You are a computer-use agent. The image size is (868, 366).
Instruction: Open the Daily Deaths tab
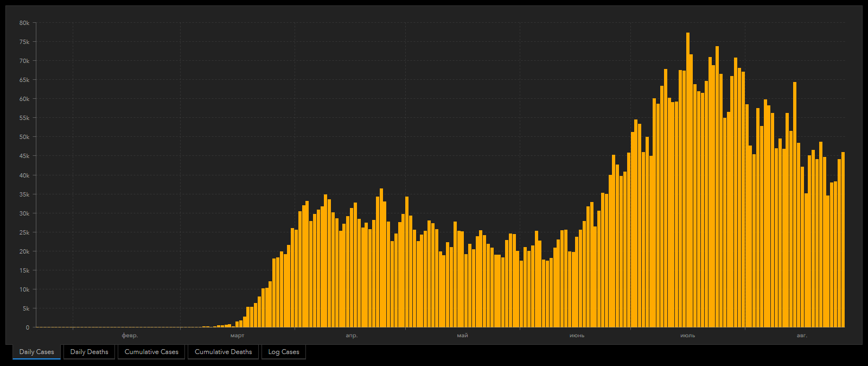tap(89, 352)
